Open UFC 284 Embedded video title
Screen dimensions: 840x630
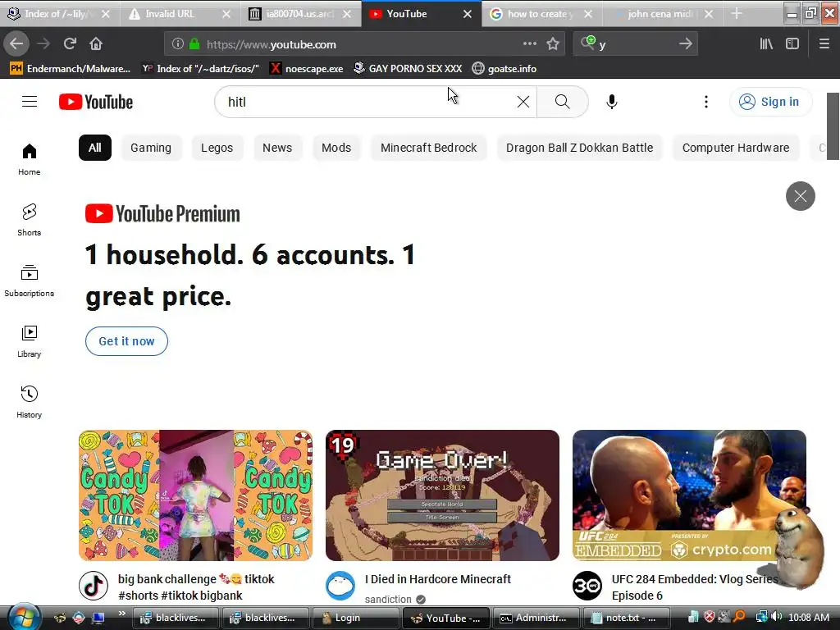[x=694, y=587]
